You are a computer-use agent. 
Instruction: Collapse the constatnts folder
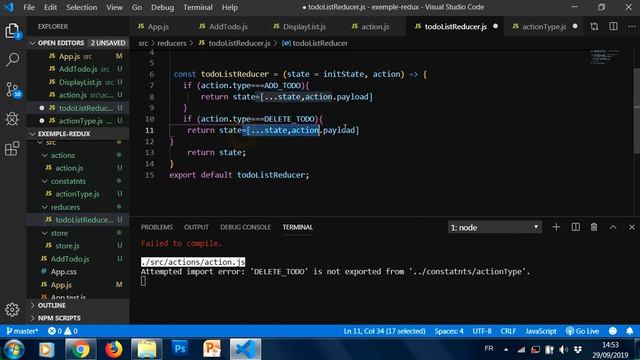click(x=44, y=181)
